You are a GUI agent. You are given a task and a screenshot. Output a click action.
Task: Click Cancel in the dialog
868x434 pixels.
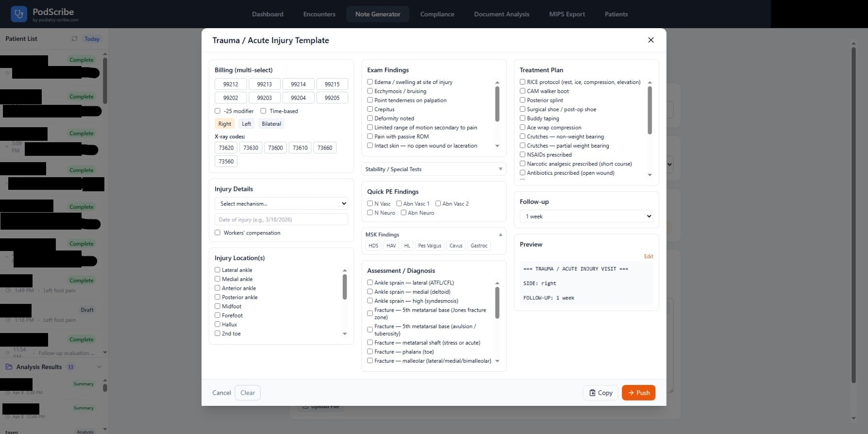(221, 393)
